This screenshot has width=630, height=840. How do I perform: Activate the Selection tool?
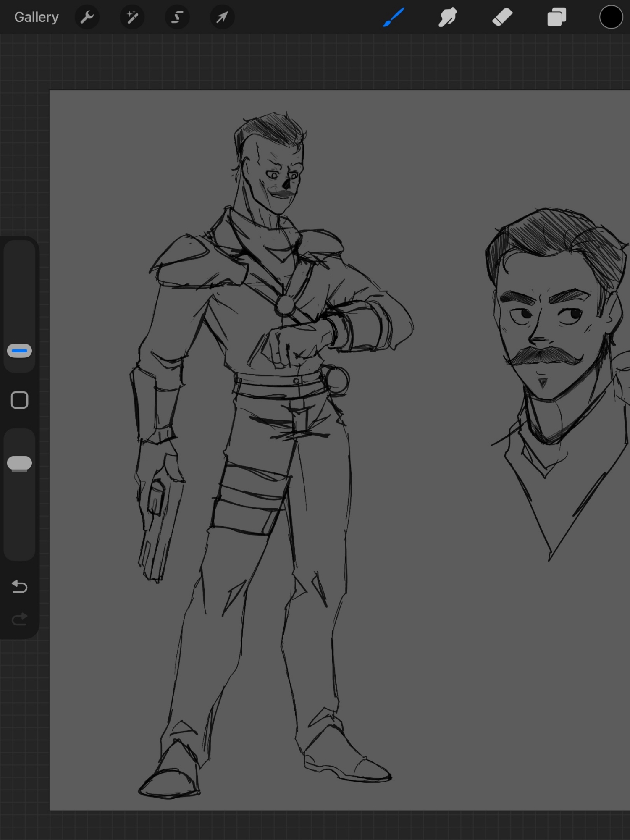pos(177,17)
